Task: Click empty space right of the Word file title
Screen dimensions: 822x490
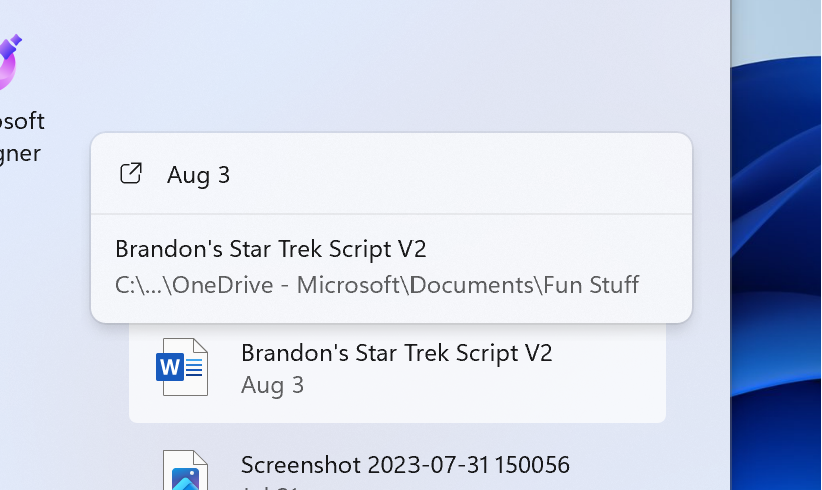Action: [x=610, y=353]
